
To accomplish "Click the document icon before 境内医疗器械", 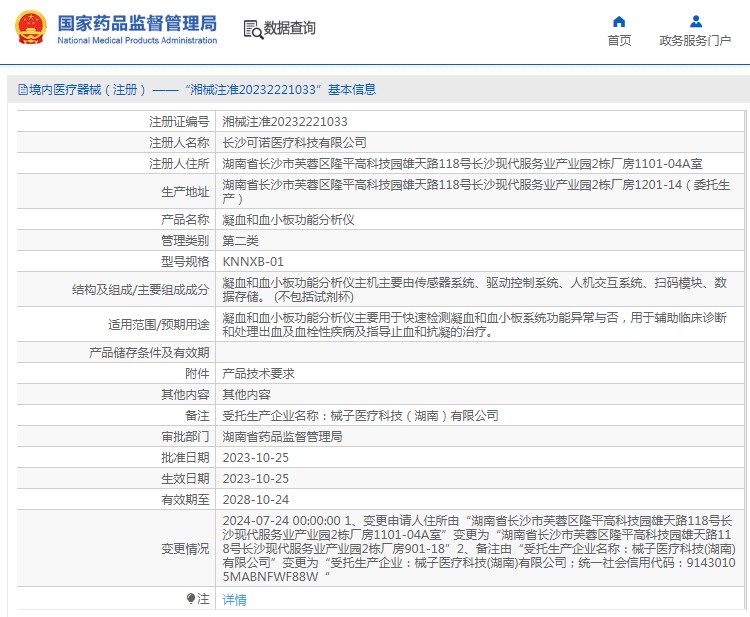I will tap(22, 89).
